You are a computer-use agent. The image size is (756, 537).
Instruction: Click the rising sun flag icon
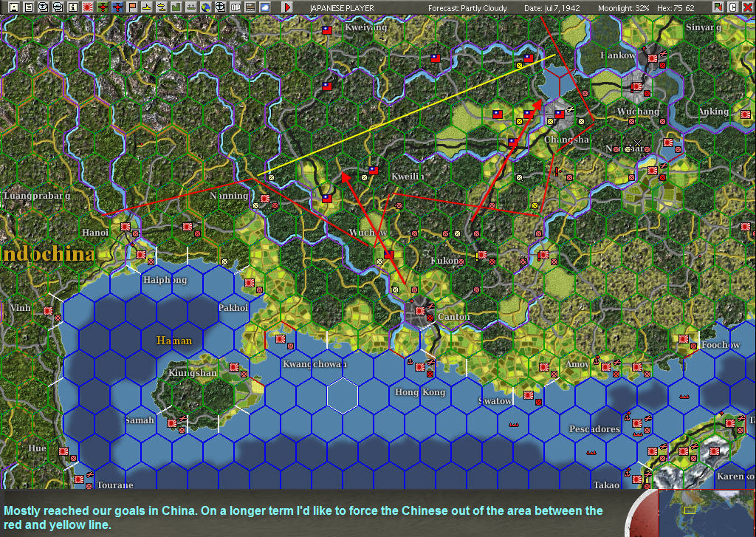pyautogui.click(x=88, y=7)
